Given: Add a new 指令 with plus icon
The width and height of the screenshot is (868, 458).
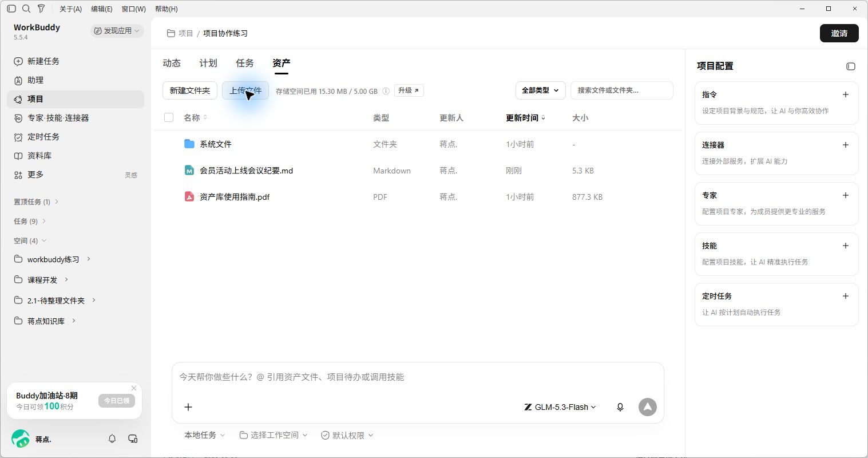Looking at the screenshot, I should coord(846,94).
